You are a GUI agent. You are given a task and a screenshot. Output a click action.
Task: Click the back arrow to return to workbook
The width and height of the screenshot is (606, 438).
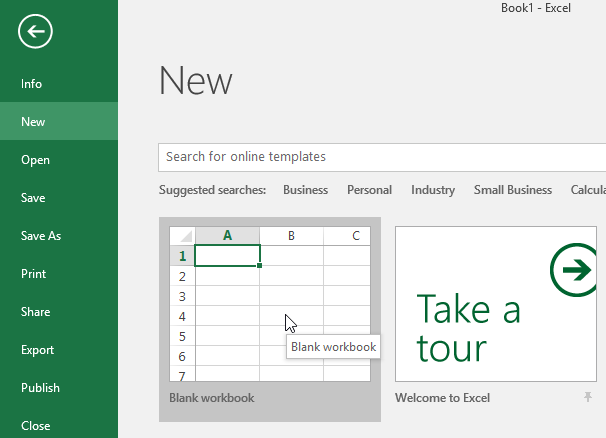pyautogui.click(x=35, y=32)
